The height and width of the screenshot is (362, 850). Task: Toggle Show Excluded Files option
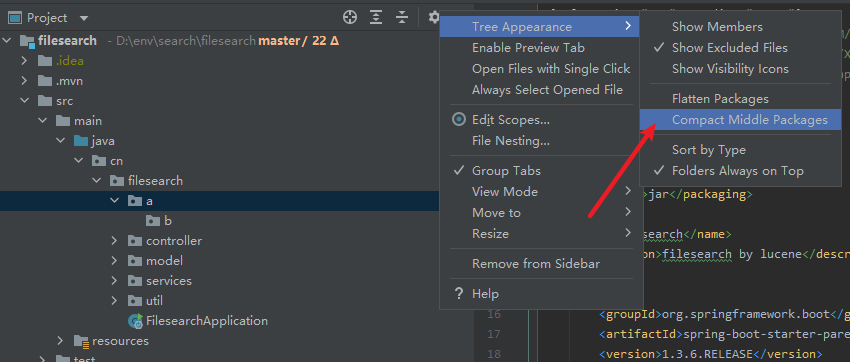(x=740, y=48)
